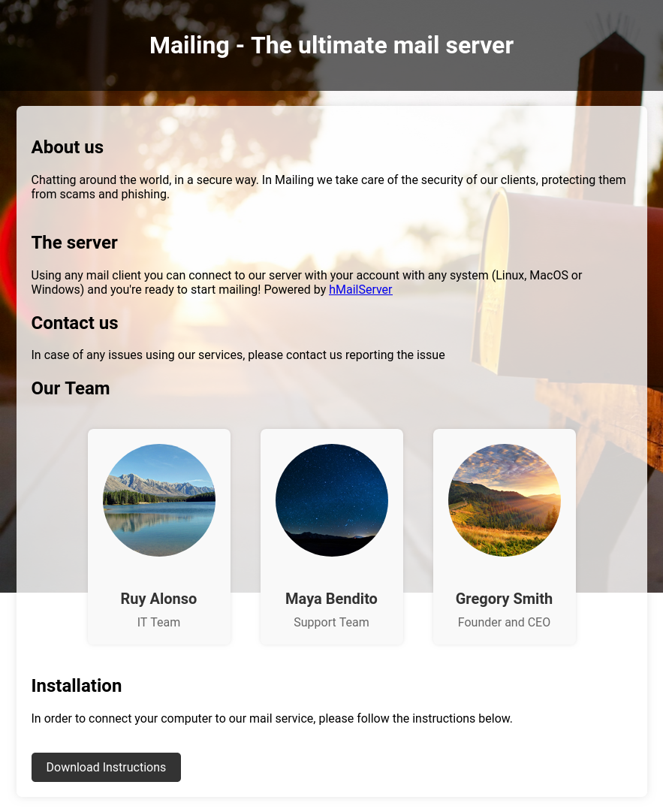This screenshot has width=663, height=812.
Task: Click the contact us reporting issue sentence
Action: (x=238, y=355)
